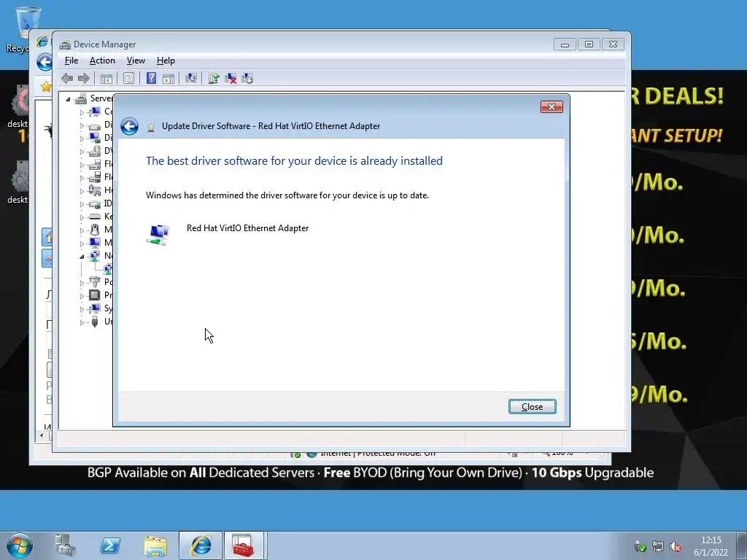Expand the Ports node
This screenshot has width=747, height=560.
coord(82,283)
